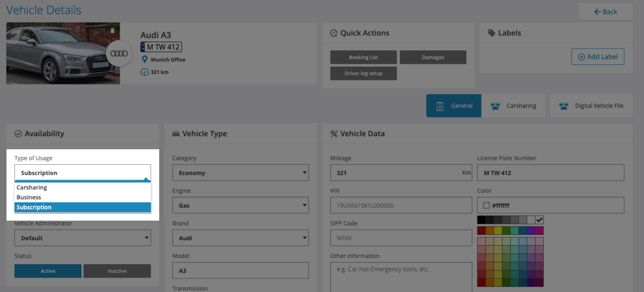Click into the VIN input field
The image size is (644, 292).
[400, 206]
